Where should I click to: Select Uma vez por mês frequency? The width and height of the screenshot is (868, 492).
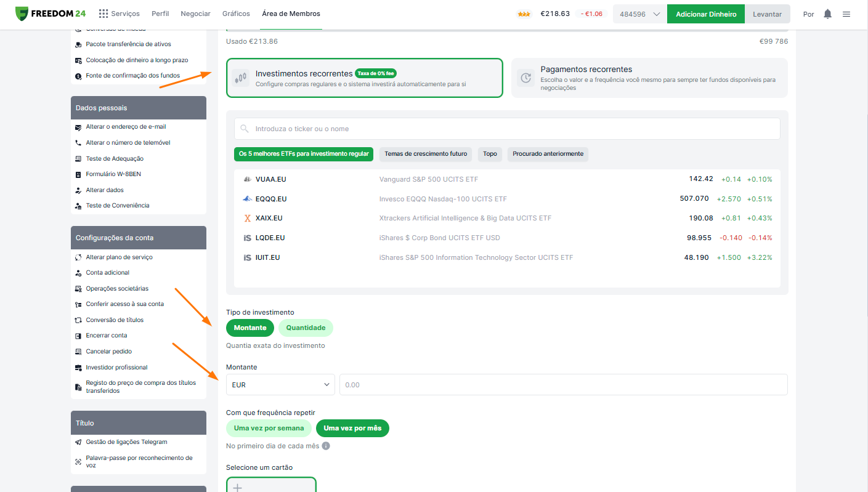352,428
